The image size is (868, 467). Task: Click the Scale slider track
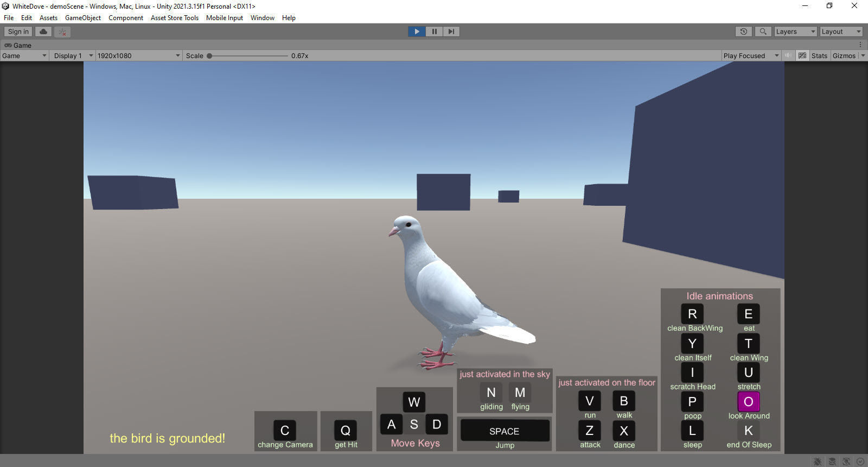[247, 55]
